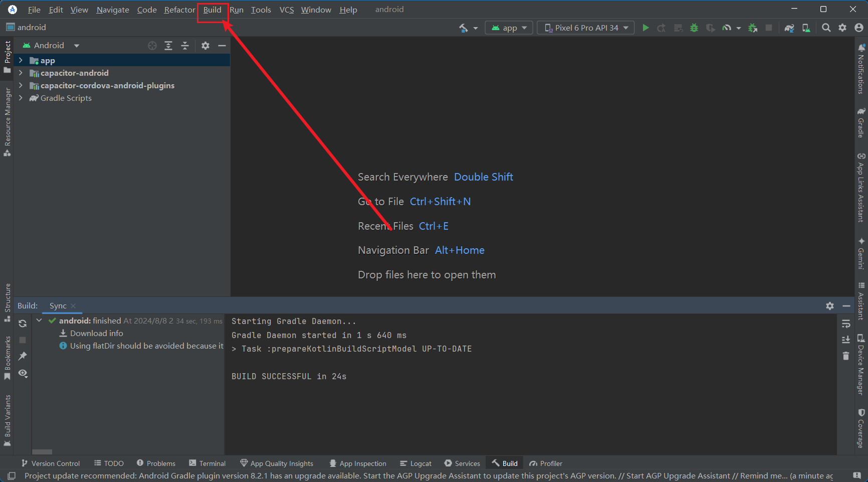Toggle the eye view options in Build panel

[x=23, y=373]
